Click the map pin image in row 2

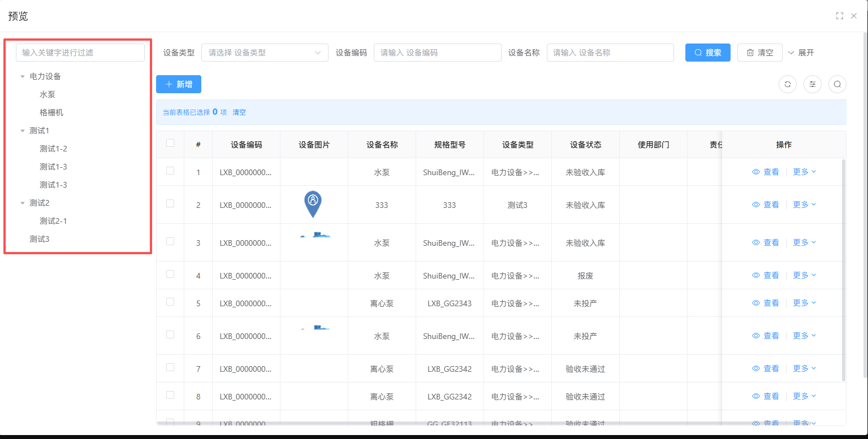313,204
